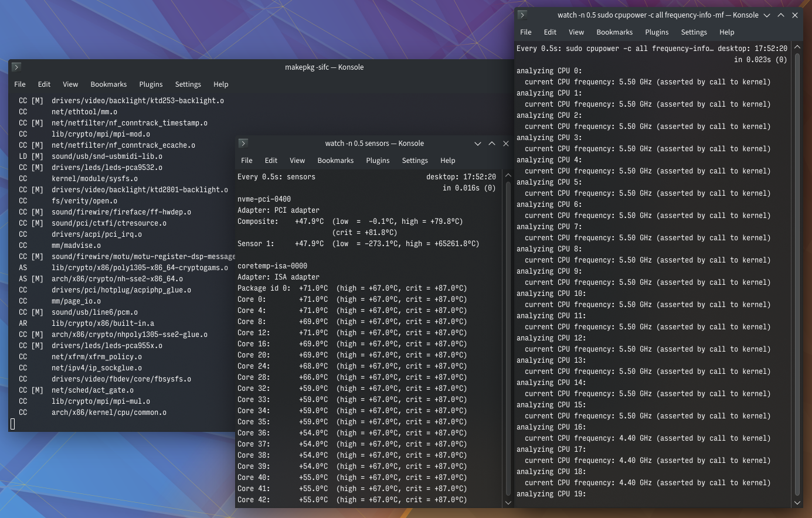The width and height of the screenshot is (812, 518).
Task: Click the 'nvme-pci-0400' line in sensors output
Action: (264, 199)
